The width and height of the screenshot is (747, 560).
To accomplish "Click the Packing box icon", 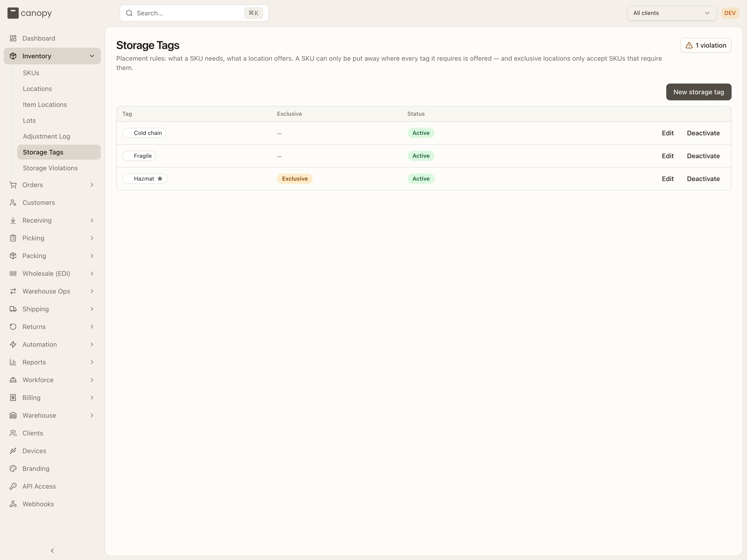I will 13,256.
